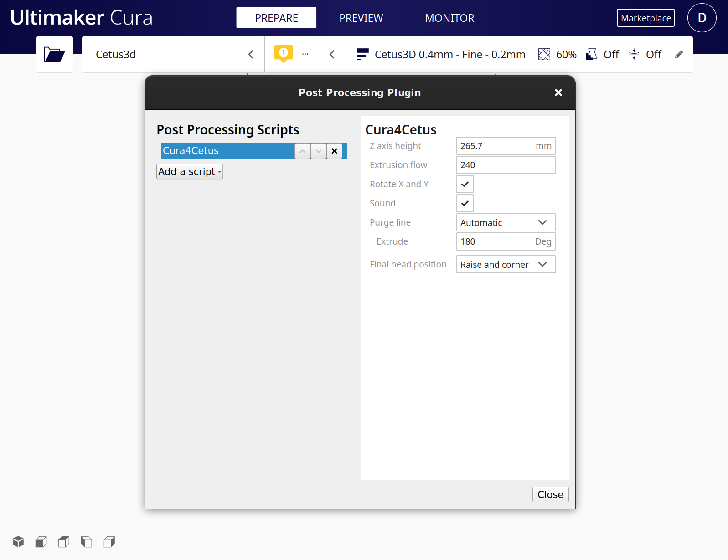Click the extruder 1 configuration icon
Viewport: 728px width, 560px height.
tap(284, 54)
